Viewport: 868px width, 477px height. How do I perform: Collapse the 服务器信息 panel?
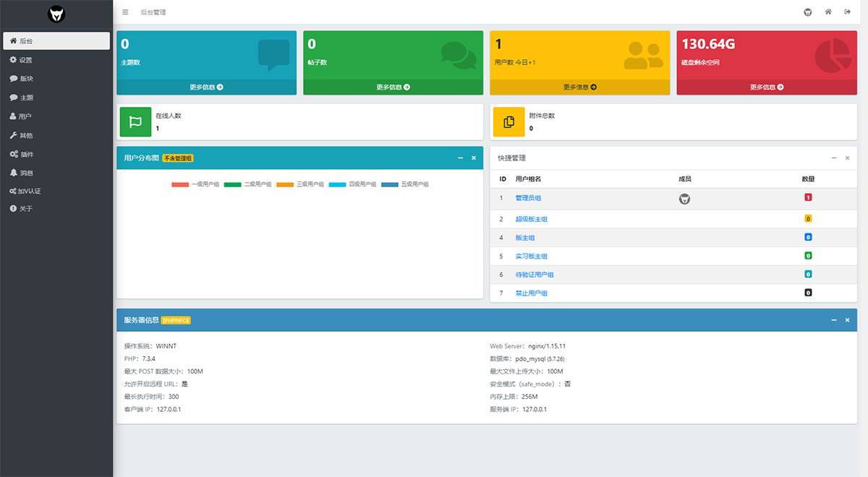(834, 319)
